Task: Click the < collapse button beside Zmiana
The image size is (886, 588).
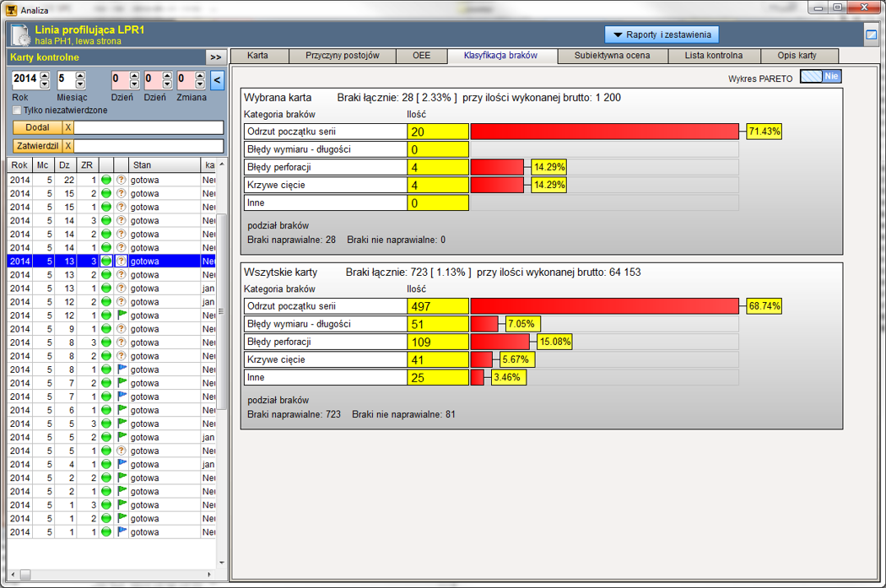Action: point(217,80)
